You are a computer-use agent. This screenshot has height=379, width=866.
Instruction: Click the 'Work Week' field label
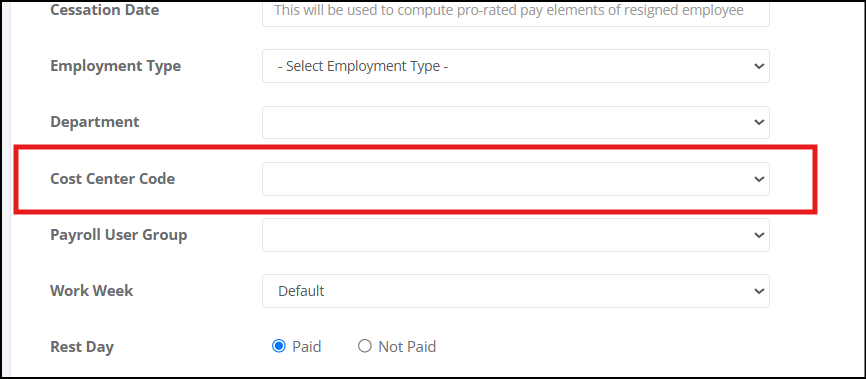[x=92, y=291]
